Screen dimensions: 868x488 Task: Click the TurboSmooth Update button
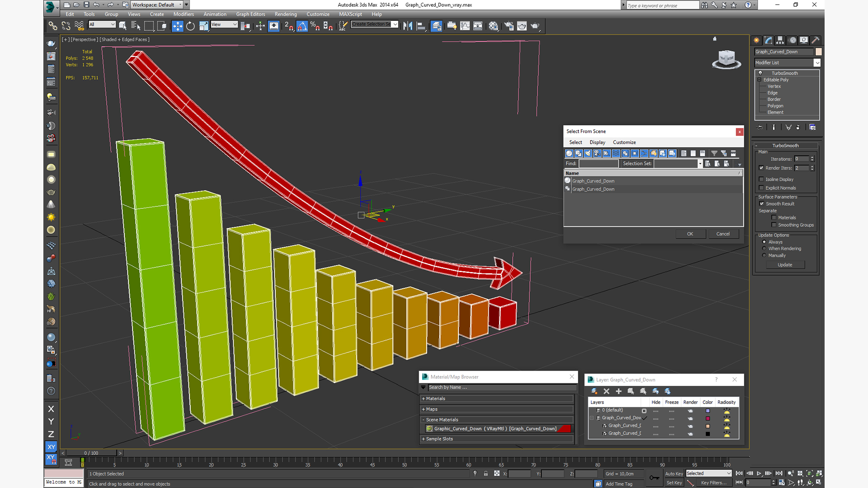point(785,265)
